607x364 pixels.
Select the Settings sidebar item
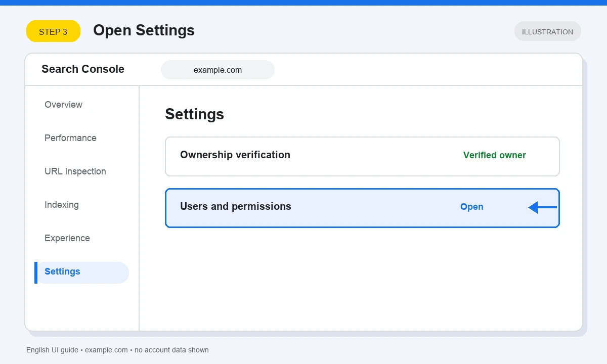pyautogui.click(x=82, y=272)
